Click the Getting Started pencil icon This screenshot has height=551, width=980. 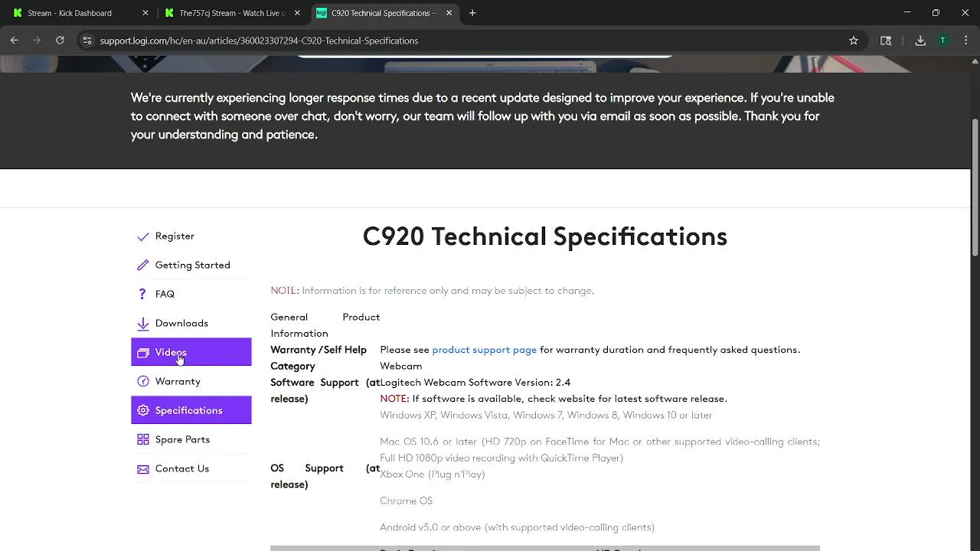coord(143,266)
